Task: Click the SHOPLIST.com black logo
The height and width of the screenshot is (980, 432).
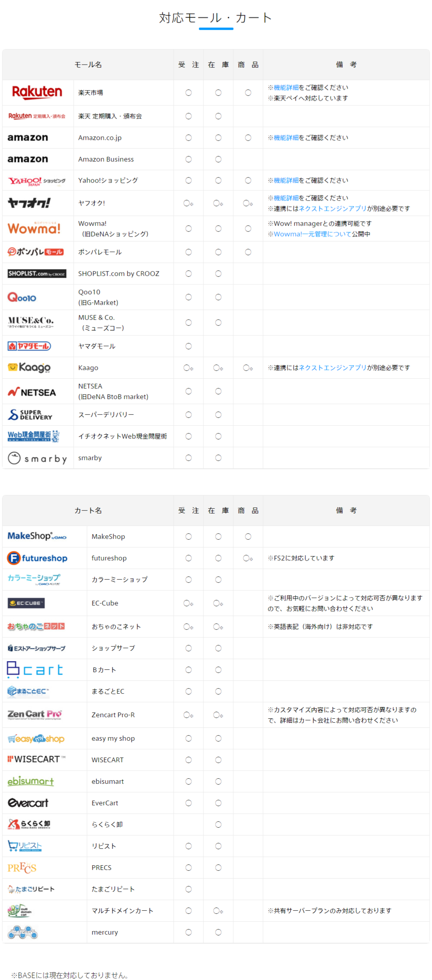Action: (37, 273)
